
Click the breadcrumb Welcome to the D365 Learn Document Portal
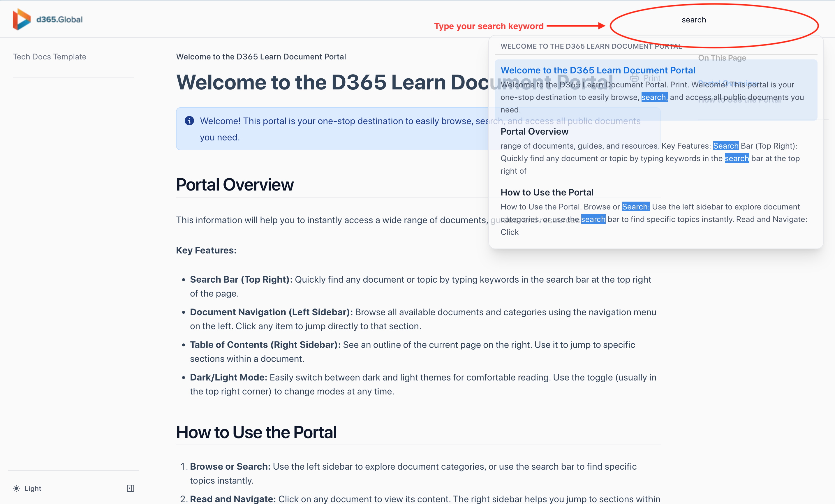pyautogui.click(x=261, y=57)
